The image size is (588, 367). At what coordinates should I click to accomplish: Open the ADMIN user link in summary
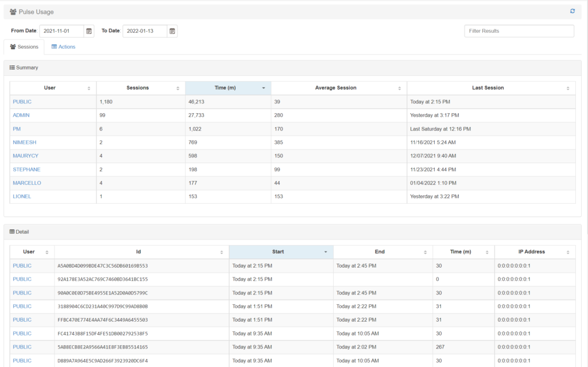coord(21,115)
